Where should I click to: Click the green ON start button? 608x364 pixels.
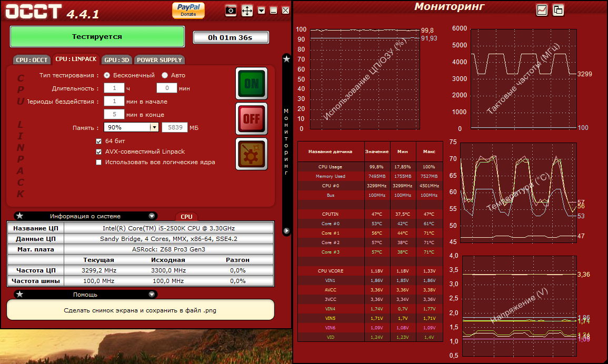pyautogui.click(x=252, y=83)
